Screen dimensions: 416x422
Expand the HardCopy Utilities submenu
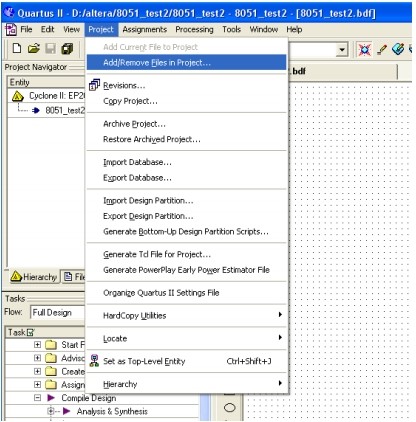(186, 315)
